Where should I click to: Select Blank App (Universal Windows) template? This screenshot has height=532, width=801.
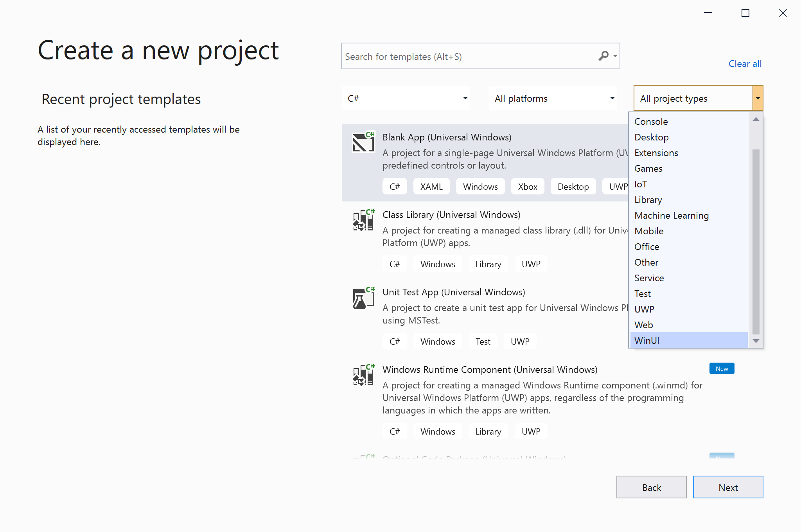(485, 163)
